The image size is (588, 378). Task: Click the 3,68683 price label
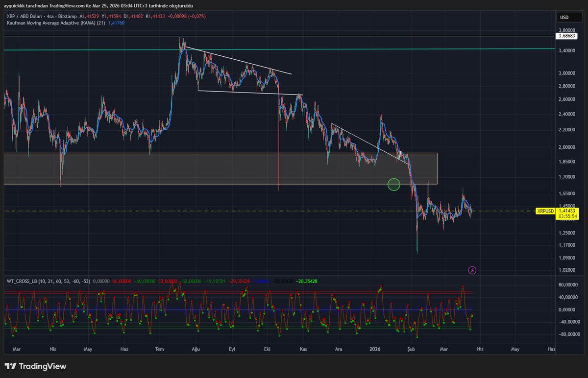(566, 36)
